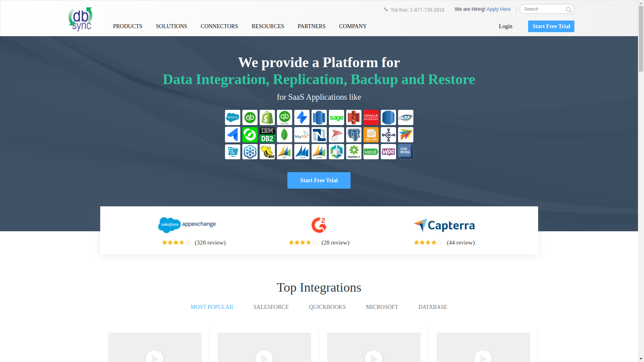Screen dimensions: 644x362
Task: Click the AND MORE connectors icon
Action: pyautogui.click(x=406, y=152)
